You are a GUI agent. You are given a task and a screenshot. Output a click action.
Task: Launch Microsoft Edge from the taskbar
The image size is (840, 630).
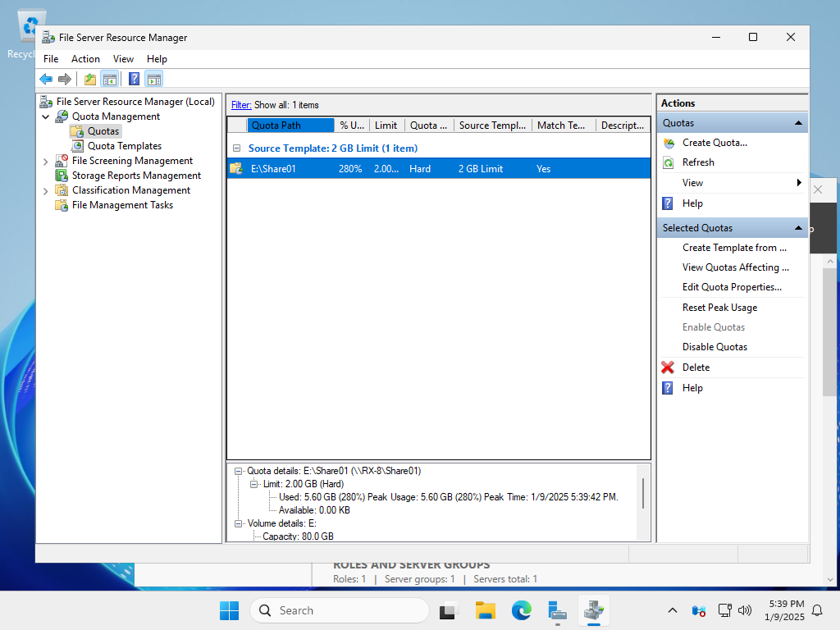coord(521,610)
